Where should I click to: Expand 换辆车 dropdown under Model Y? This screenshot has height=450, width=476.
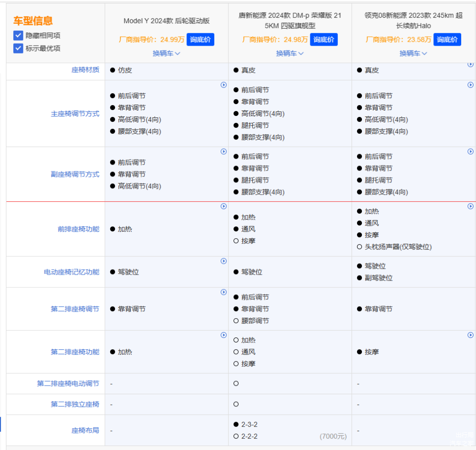tap(166, 54)
